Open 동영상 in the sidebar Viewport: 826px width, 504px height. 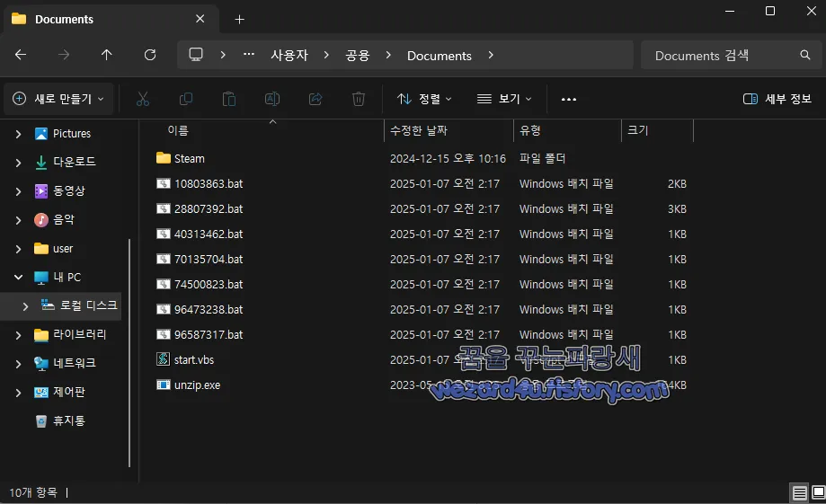click(x=69, y=190)
